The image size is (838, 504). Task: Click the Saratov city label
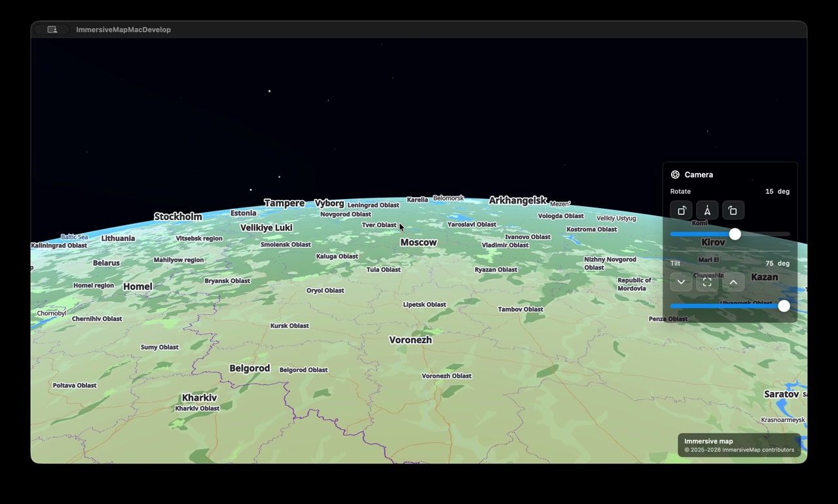click(782, 394)
